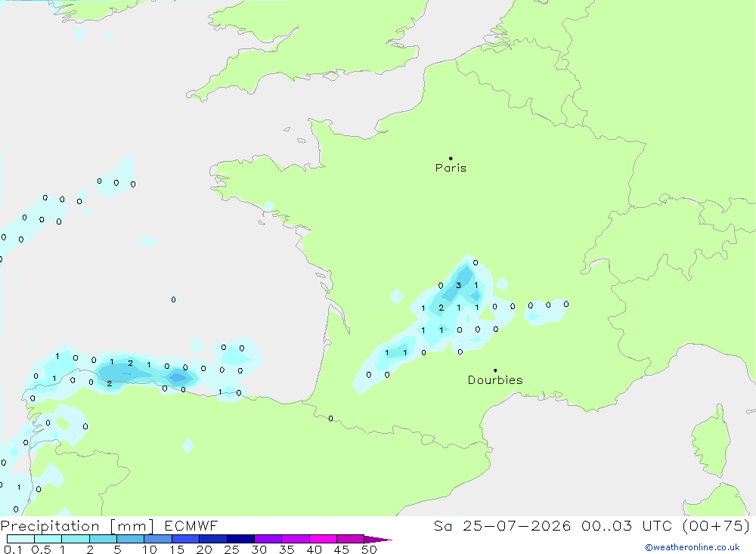The image size is (756, 554).
Task: Click the 'Precipitation [mm]' title text
Action: point(77,525)
